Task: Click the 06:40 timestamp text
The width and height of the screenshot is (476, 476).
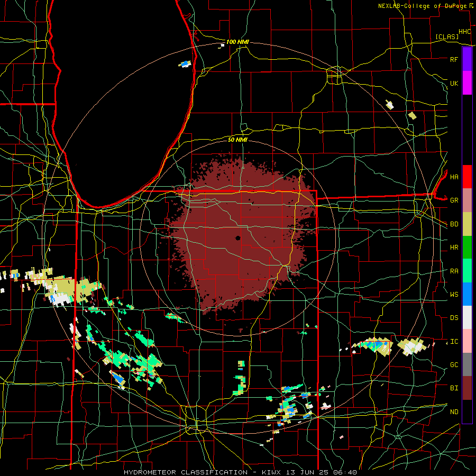Action: click(x=346, y=472)
